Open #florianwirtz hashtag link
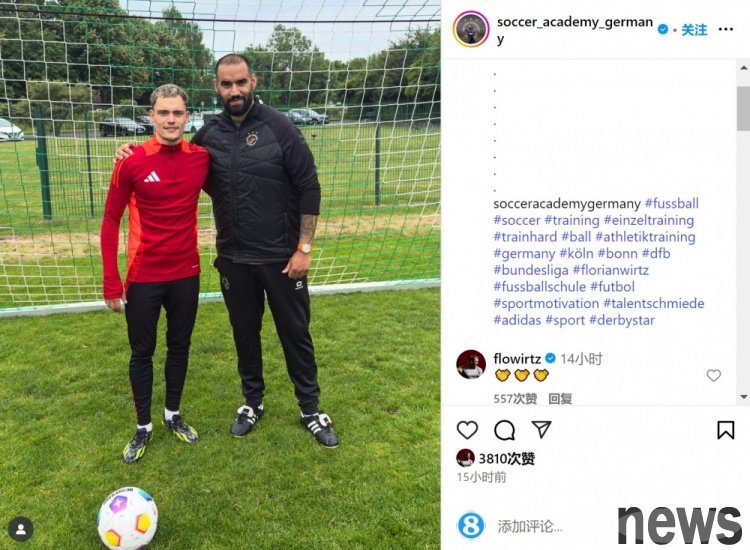The height and width of the screenshot is (550, 750). pos(611,270)
